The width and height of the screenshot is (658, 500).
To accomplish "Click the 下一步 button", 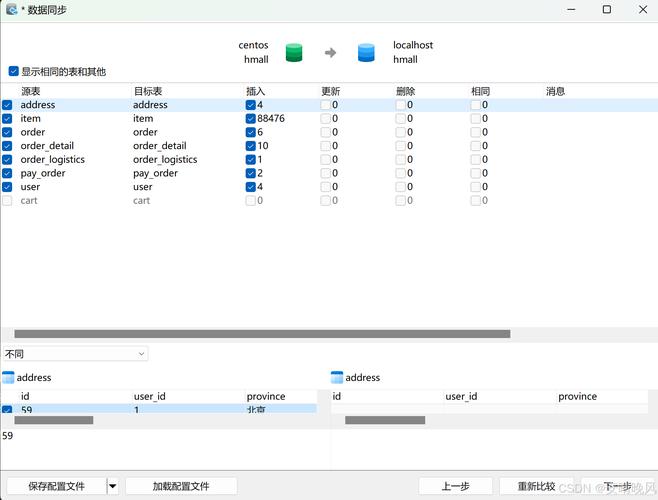I will pos(617,487).
